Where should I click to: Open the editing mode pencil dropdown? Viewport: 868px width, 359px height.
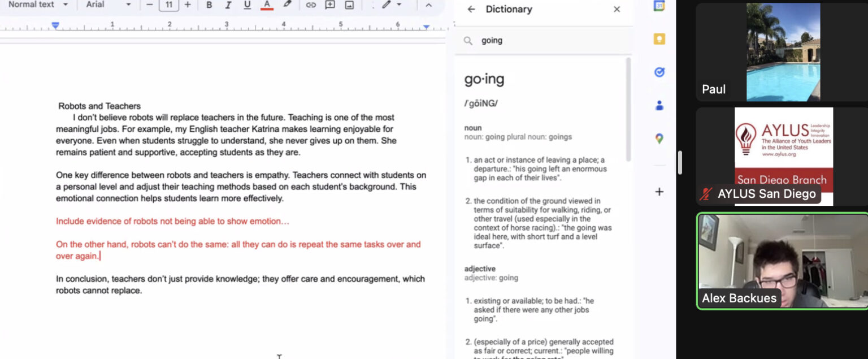click(x=391, y=5)
